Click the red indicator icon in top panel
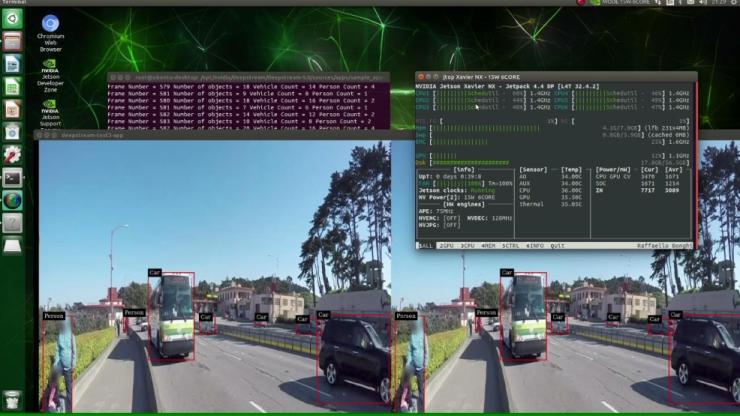 pos(580,2)
